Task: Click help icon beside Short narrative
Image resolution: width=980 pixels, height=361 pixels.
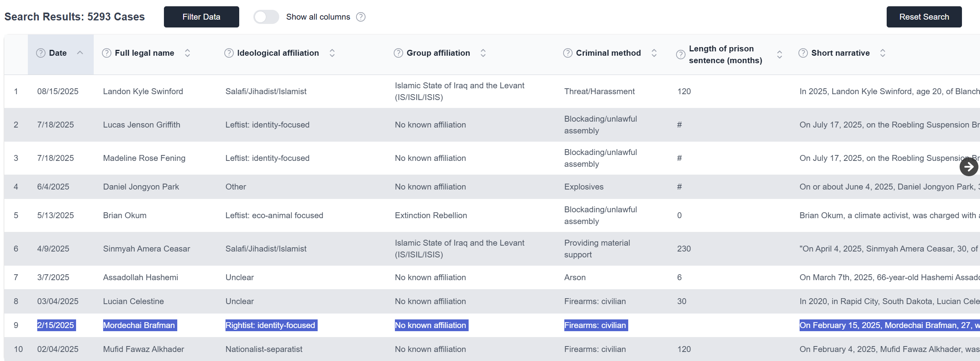Action: (803, 53)
